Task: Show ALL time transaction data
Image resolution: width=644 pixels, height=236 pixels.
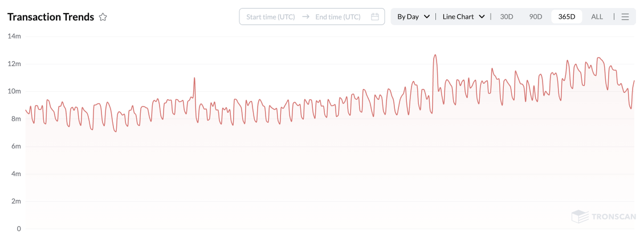Action: click(x=597, y=17)
